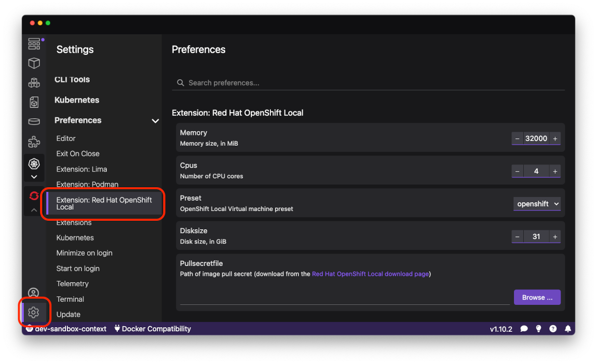
Task: Open the troubleshooting lightbulb icon
Action: pos(538,329)
